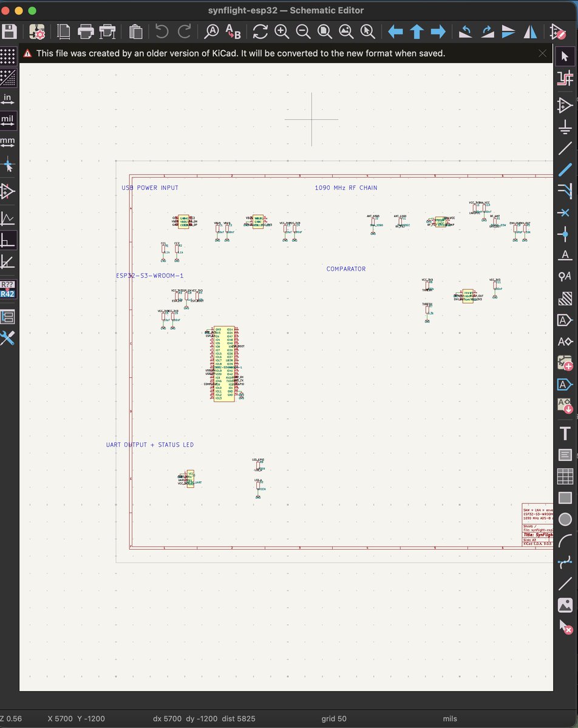The height and width of the screenshot is (728, 578).
Task: Toggle grid overrides
Action: (7, 77)
